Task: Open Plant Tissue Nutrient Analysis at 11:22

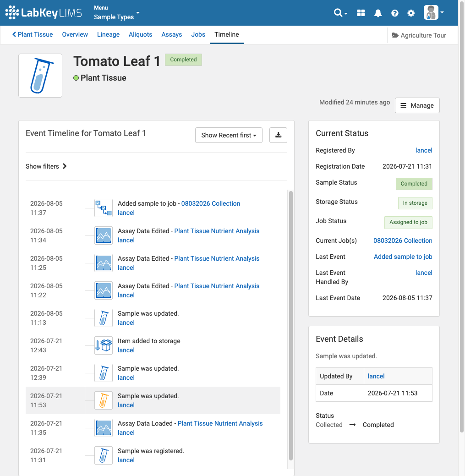Action: [x=217, y=286]
